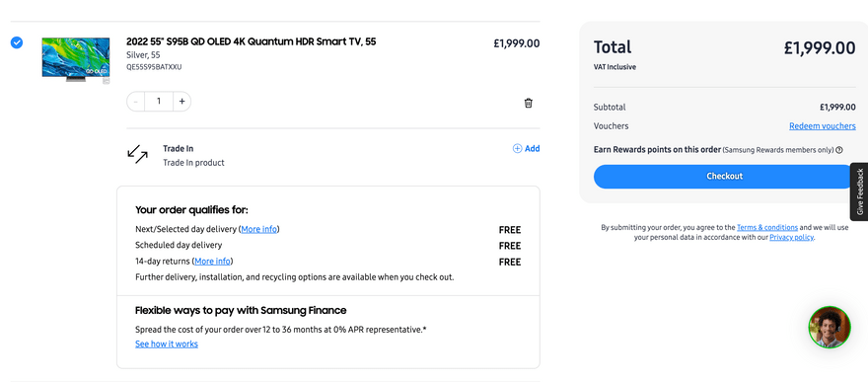868x382 pixels.
Task: Open See how it works finance link
Action: click(167, 344)
